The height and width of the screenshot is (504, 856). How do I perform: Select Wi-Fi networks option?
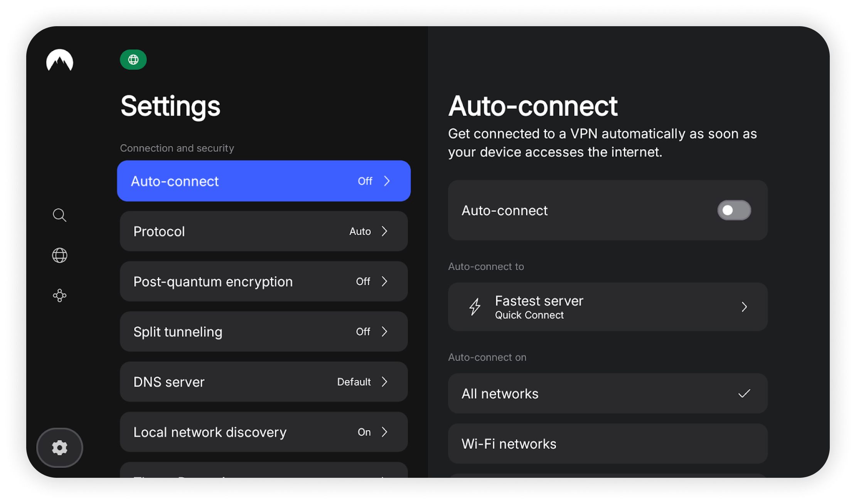pos(607,444)
